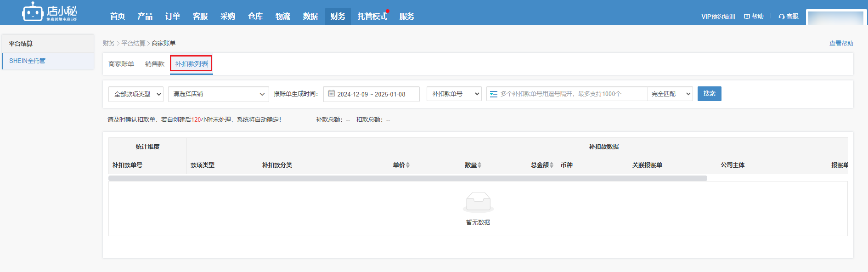The height and width of the screenshot is (272, 868).
Task: Open the 全部款项类型 dropdown
Action: pyautogui.click(x=136, y=94)
